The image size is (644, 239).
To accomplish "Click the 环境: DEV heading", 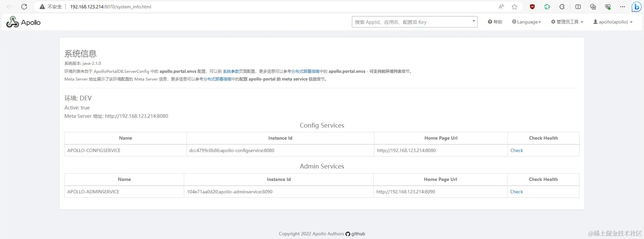I will point(78,98).
